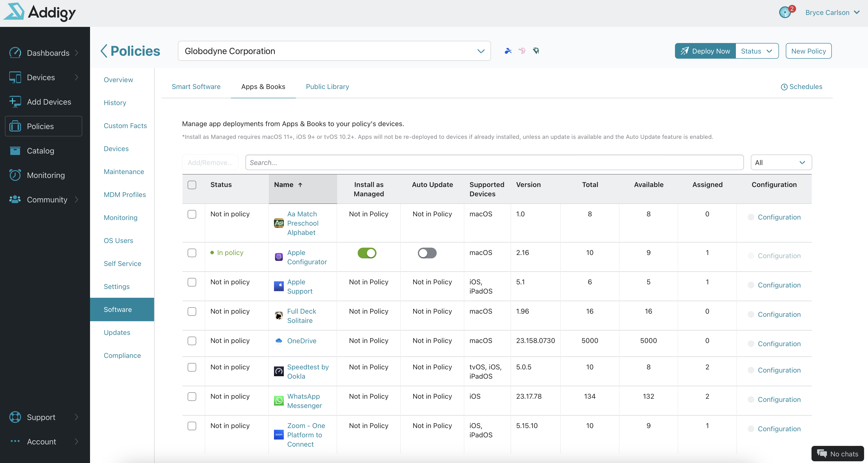Select the Devices section in the sidebar

pos(41,77)
